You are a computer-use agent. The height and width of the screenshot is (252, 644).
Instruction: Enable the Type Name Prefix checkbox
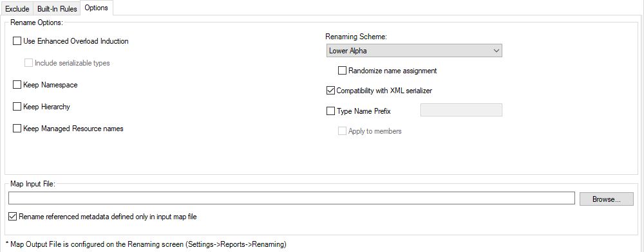(330, 111)
